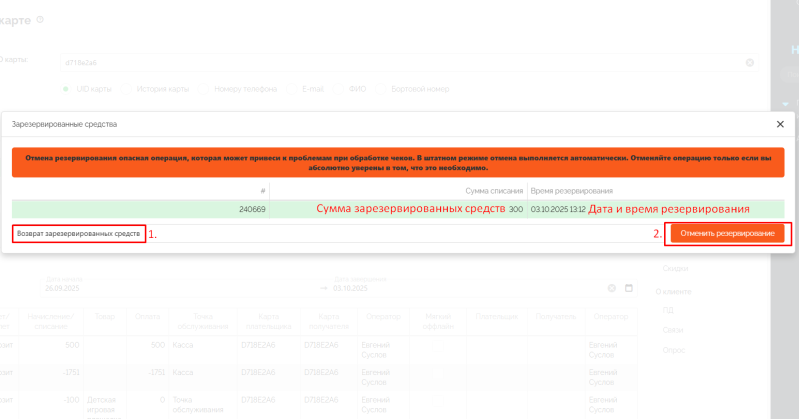Screen dimensions: 799x419
Task: Close the Зарезервированные средства dialog
Action: click(x=780, y=124)
